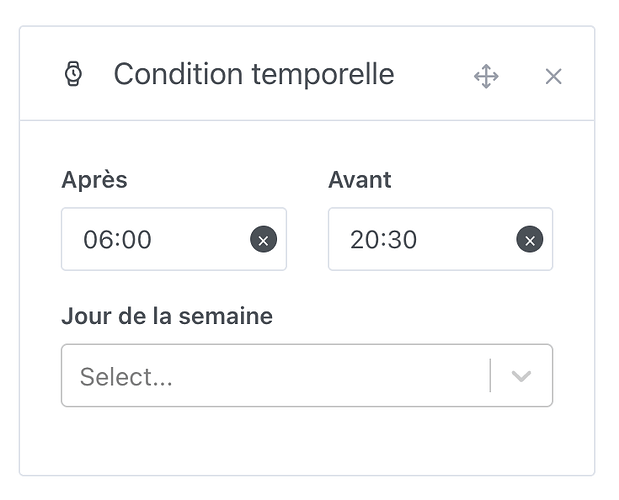619x500 pixels.
Task: Click the Avant field label
Action: tap(360, 180)
